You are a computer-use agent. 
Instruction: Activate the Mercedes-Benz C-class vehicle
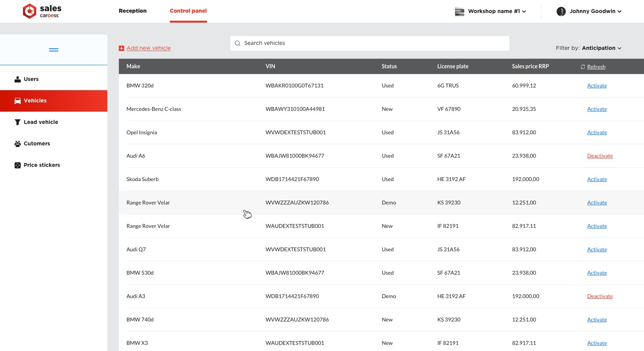pos(597,109)
